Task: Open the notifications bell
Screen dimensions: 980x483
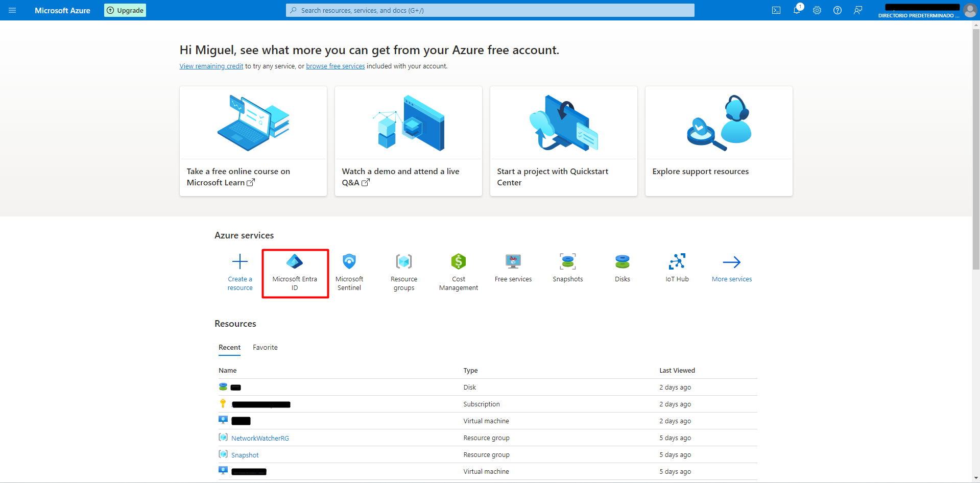Action: (x=796, y=10)
